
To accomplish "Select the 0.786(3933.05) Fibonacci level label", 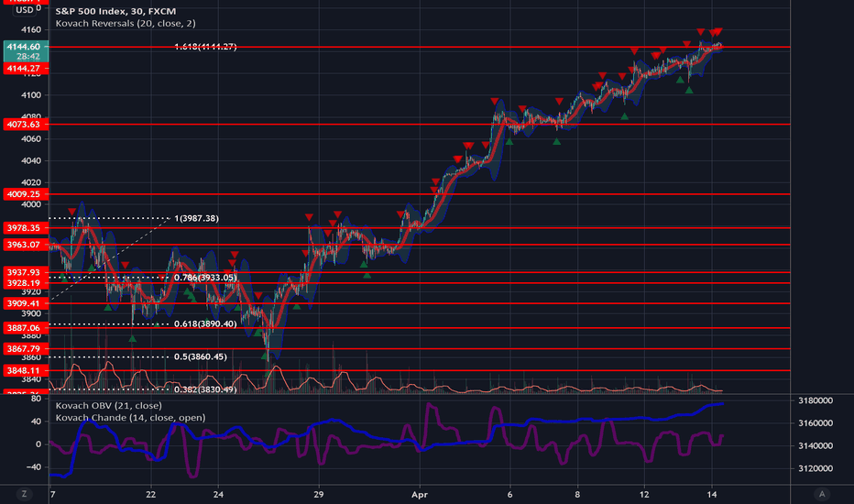I will pyautogui.click(x=205, y=278).
